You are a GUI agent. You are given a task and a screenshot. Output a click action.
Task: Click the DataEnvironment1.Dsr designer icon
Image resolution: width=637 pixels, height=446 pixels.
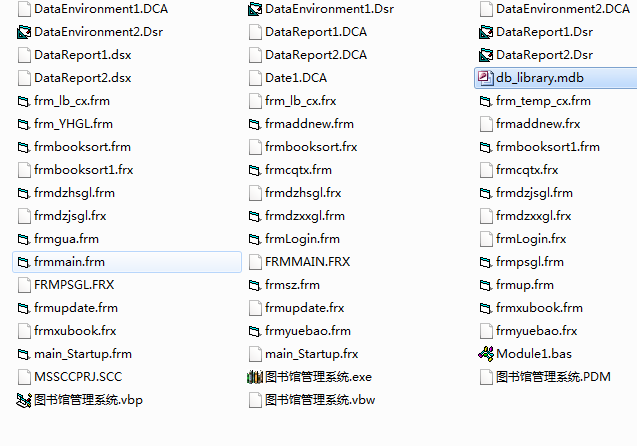click(x=255, y=9)
